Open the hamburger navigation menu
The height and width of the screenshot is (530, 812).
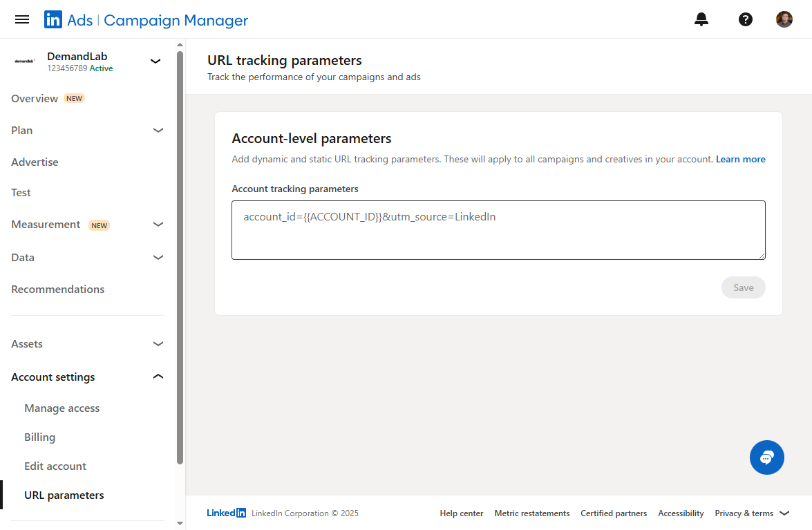[x=22, y=19]
